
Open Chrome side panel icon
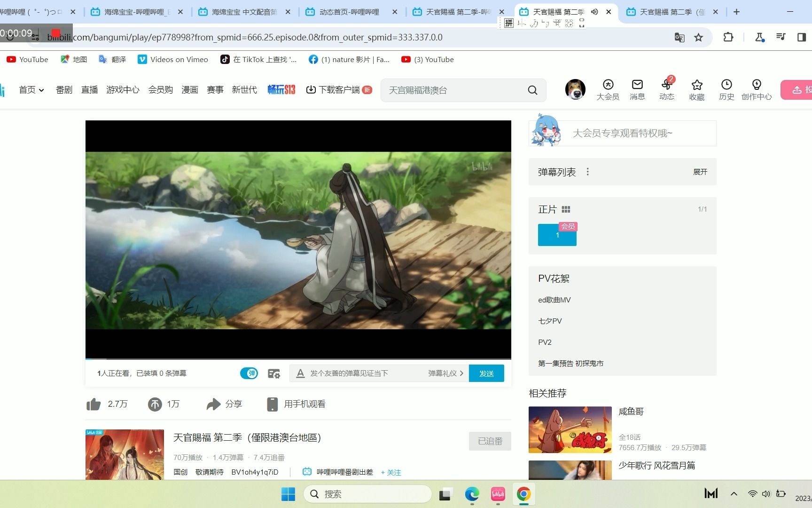(x=802, y=37)
